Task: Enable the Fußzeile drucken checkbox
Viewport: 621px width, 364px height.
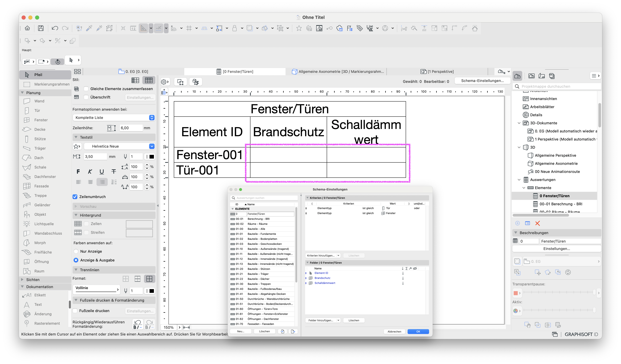Action: click(x=75, y=311)
